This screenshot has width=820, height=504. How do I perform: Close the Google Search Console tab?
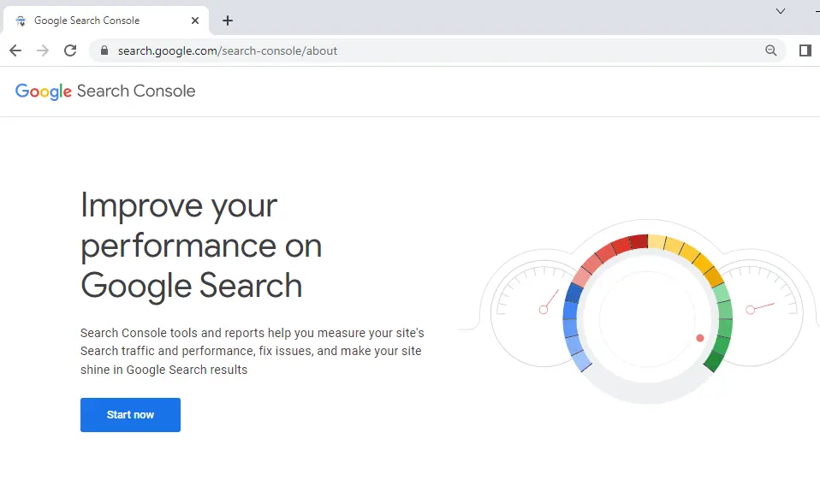click(x=195, y=20)
